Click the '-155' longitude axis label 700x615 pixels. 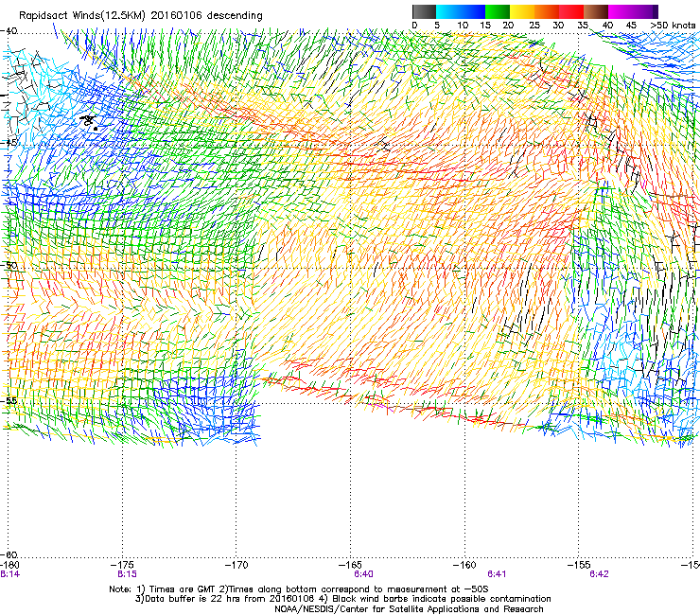click(579, 565)
